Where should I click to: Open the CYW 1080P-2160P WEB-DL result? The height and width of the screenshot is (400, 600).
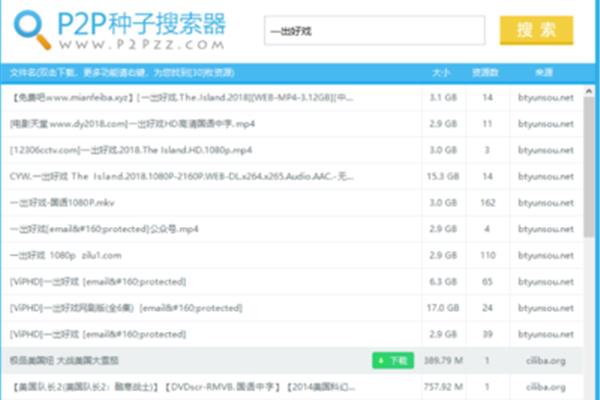(182, 176)
